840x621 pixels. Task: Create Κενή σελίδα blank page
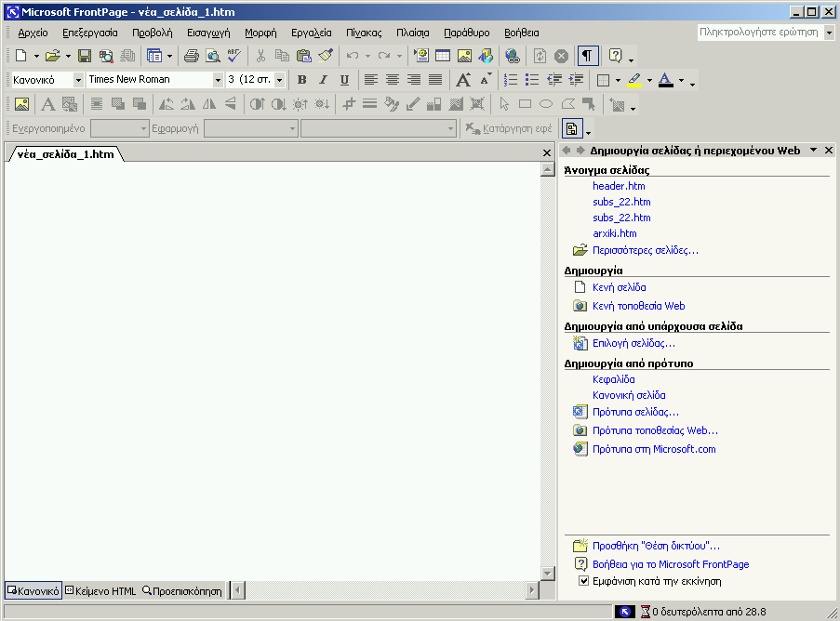pos(619,287)
